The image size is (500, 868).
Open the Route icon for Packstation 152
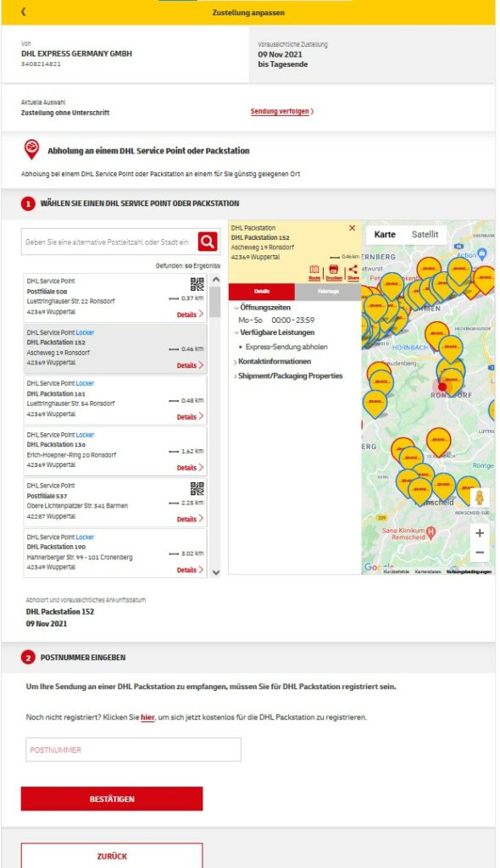(314, 272)
